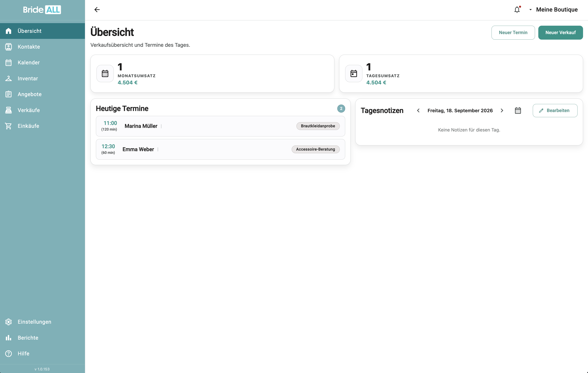This screenshot has width=588, height=373.
Task: Click the Neuer Termin button
Action: point(513,32)
